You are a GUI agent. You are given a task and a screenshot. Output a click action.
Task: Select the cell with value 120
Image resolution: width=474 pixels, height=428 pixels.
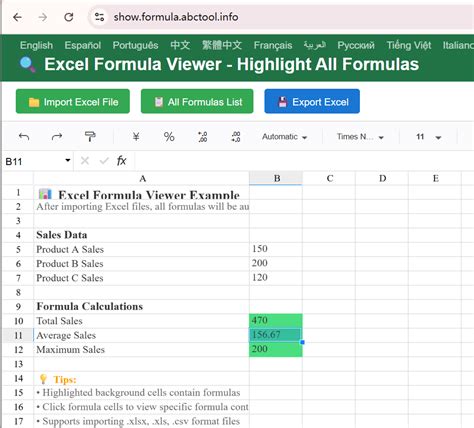pyautogui.click(x=276, y=278)
